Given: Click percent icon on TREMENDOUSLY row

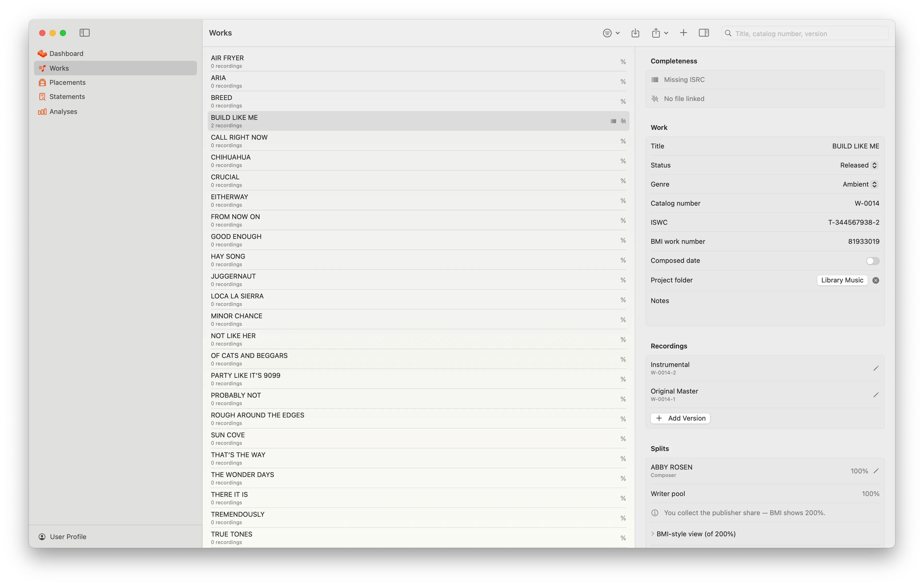Looking at the screenshot, I should pos(623,518).
